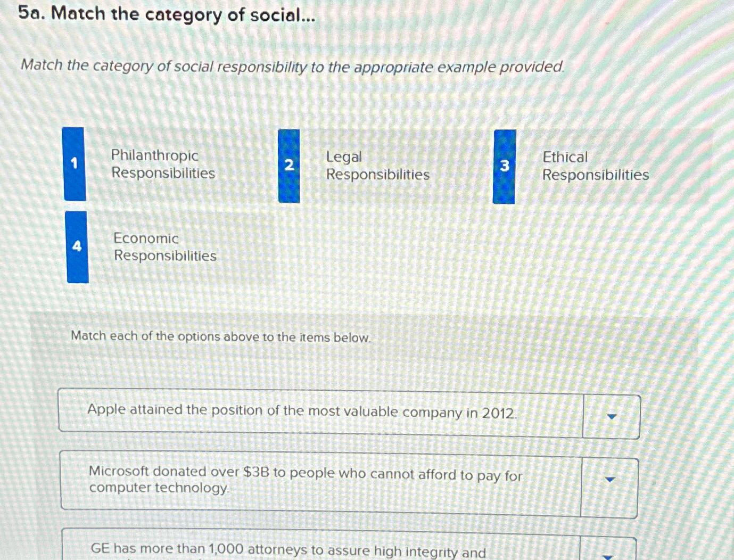Screen dimensions: 734x560
Task: Click the Philanthropic Responsibilities option
Action: click(x=162, y=165)
